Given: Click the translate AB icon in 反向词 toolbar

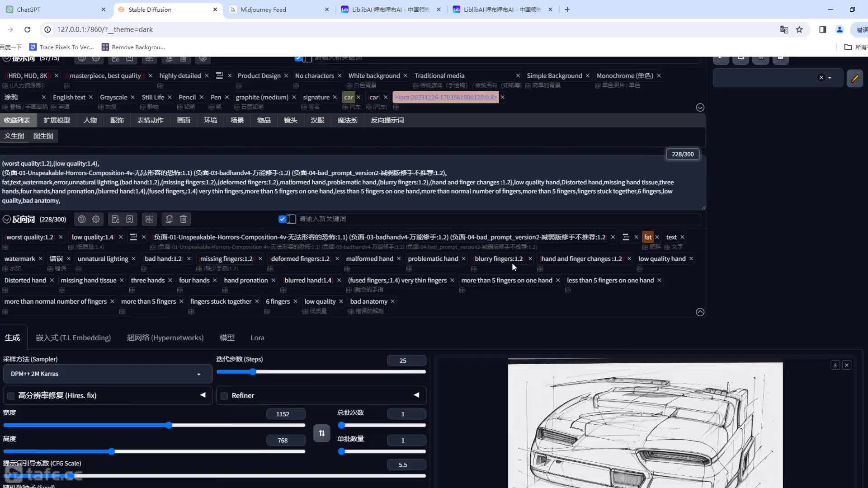Looking at the screenshot, I should (x=149, y=219).
